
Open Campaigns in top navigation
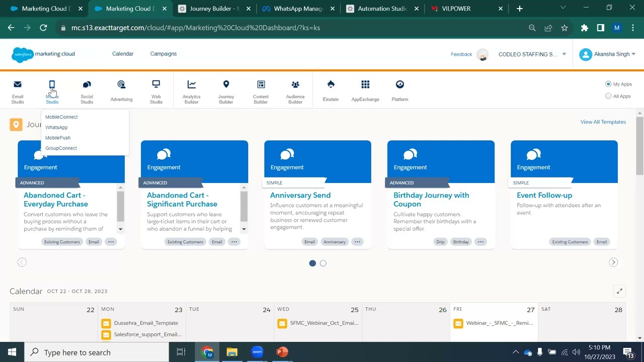(x=164, y=54)
